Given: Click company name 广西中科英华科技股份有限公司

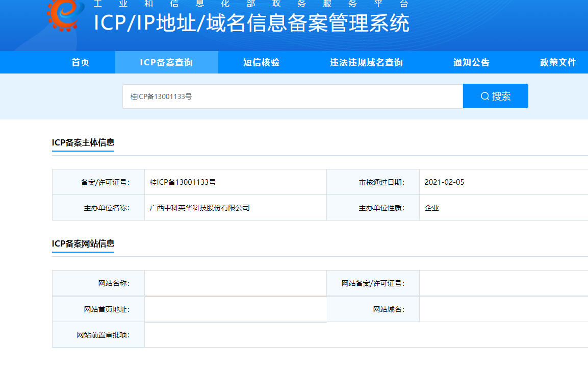Looking at the screenshot, I should (199, 208).
